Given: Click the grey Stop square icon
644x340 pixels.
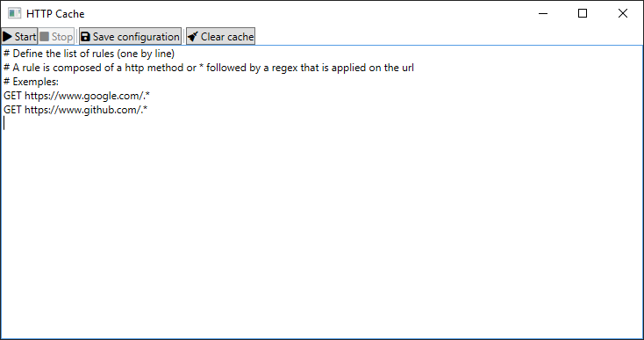Looking at the screenshot, I should 45,37.
